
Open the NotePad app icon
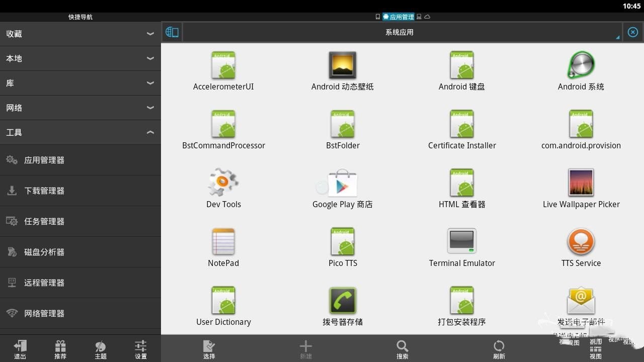pyautogui.click(x=223, y=241)
